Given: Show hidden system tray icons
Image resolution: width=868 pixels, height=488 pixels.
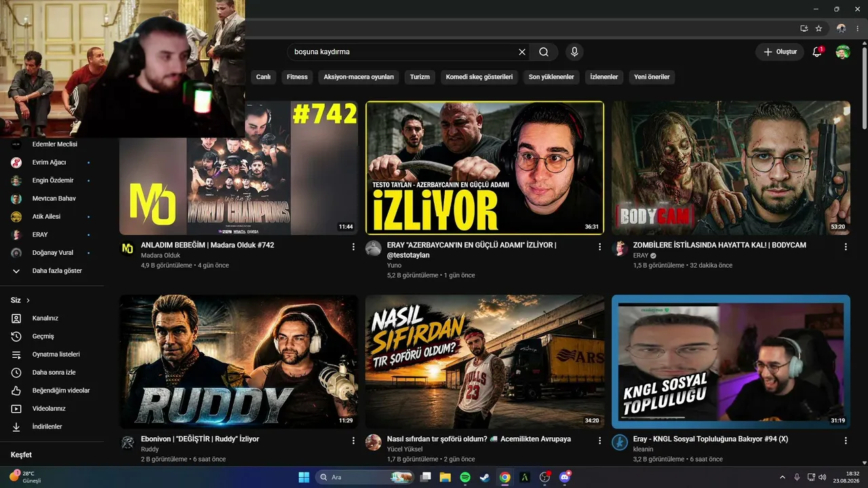Looking at the screenshot, I should coord(782,477).
